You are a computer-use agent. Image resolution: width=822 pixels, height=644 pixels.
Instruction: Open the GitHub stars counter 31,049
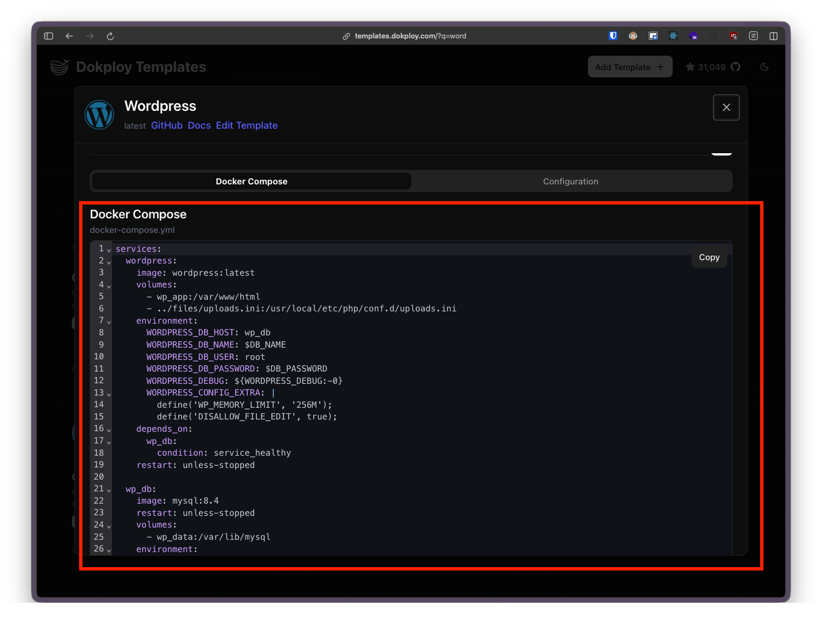(x=713, y=67)
